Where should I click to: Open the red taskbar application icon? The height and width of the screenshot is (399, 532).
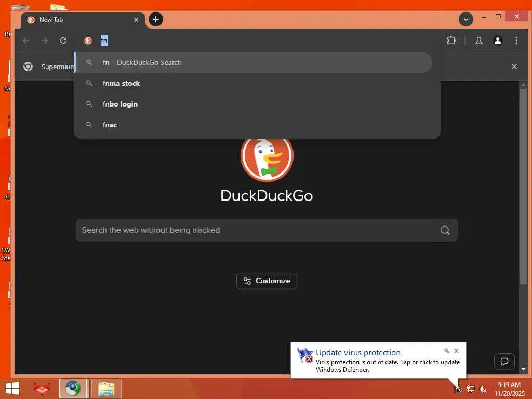tap(42, 389)
